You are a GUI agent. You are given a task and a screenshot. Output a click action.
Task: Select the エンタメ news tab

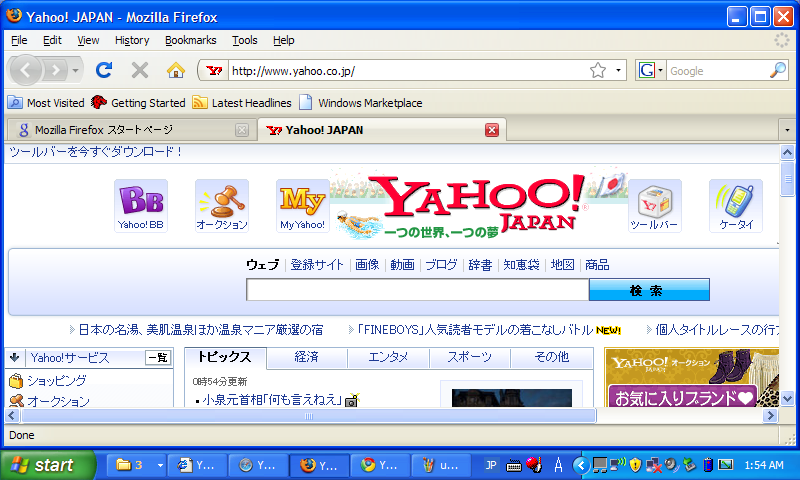pyautogui.click(x=388, y=358)
